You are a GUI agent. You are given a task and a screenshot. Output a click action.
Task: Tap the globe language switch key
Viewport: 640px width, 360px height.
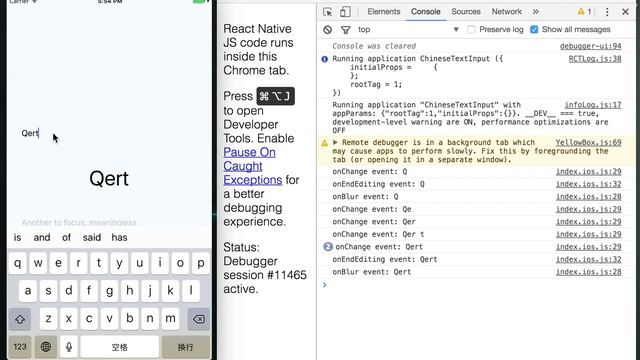pyautogui.click(x=46, y=347)
